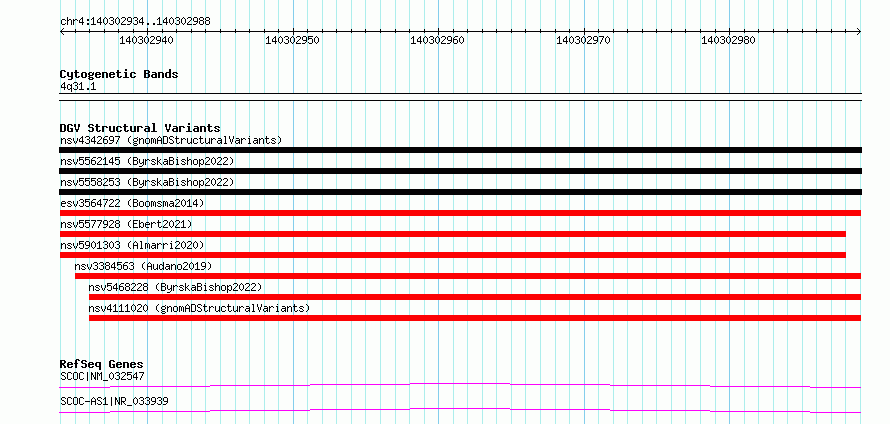The height and width of the screenshot is (424, 890).
Task: Open variant nsv4342697 gnomADStructuralVariants label
Action: 171,140
